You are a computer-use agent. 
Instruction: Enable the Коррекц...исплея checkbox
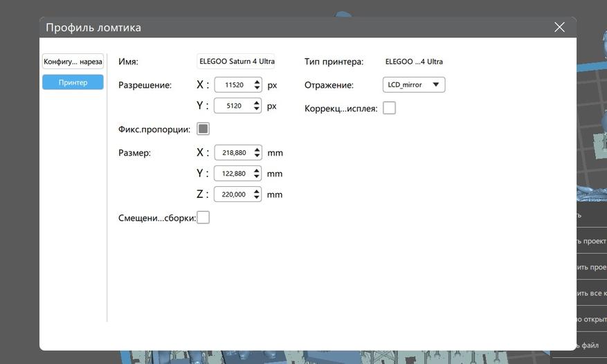(389, 108)
